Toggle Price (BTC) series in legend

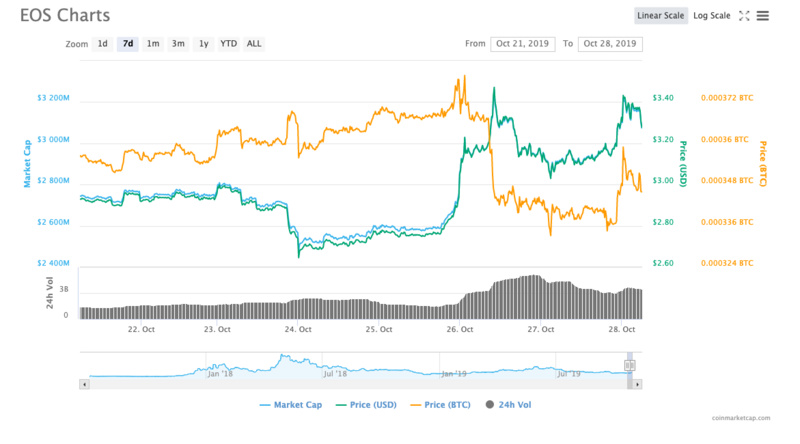440,405
